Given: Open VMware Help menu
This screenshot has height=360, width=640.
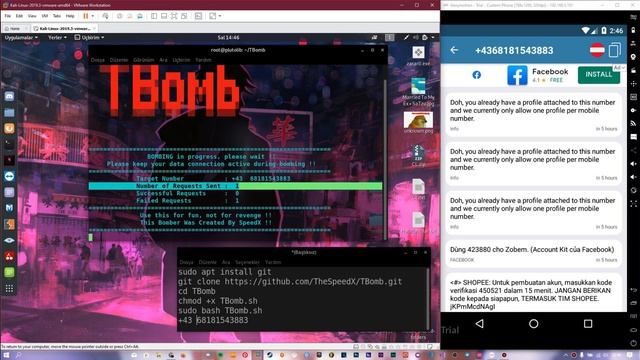Looking at the screenshot, I should pos(70,16).
